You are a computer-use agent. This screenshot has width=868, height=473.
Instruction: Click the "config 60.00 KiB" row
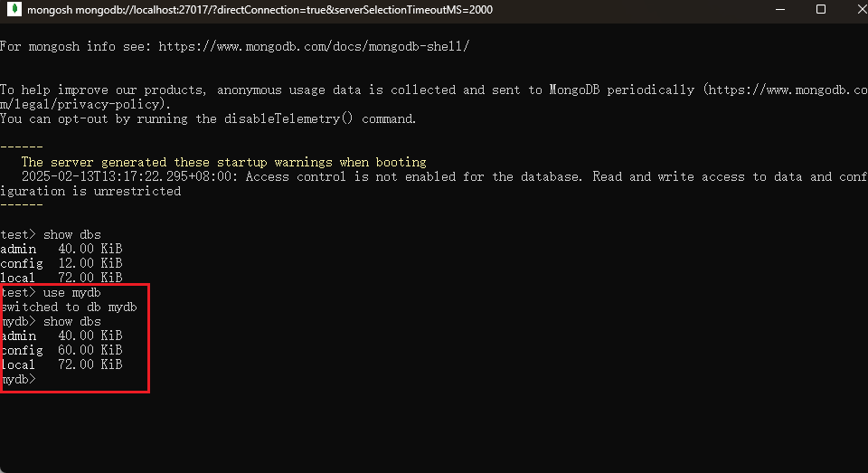(61, 351)
